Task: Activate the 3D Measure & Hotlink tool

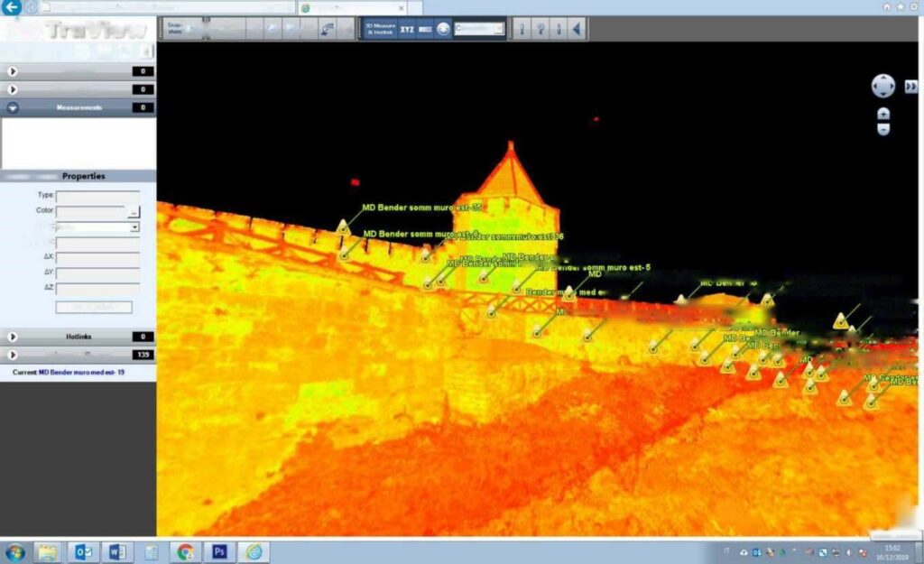Action: [380, 28]
